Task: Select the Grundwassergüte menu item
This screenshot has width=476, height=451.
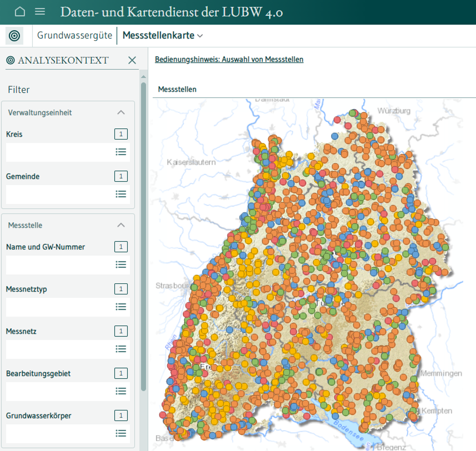Action: (x=75, y=36)
